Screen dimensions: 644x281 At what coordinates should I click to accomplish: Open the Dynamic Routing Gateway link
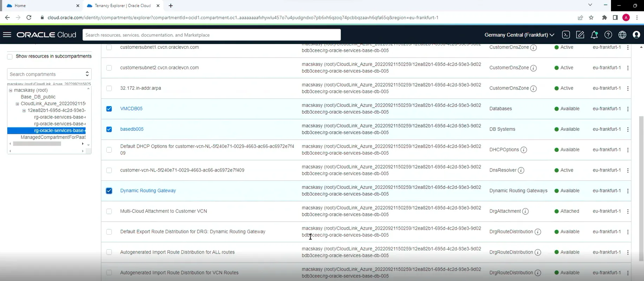(x=148, y=191)
